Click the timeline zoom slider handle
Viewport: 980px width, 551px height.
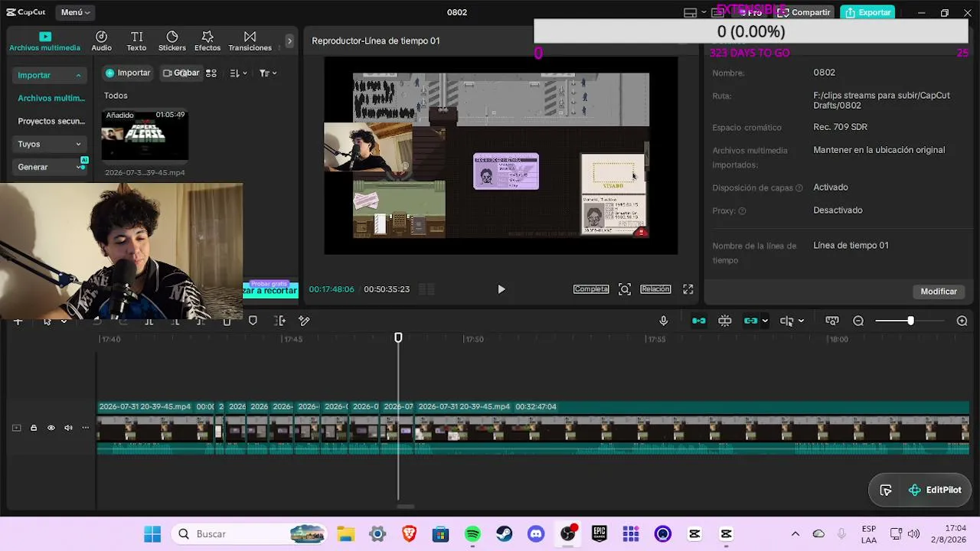click(910, 321)
